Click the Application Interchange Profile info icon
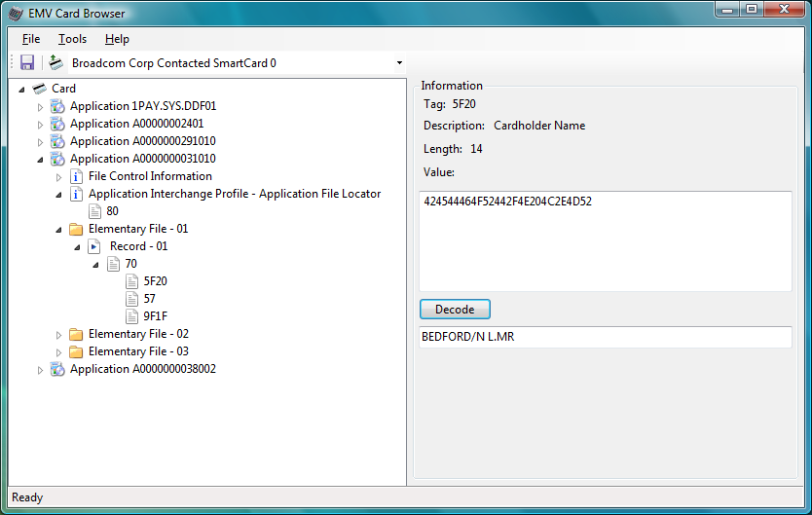 coord(76,194)
